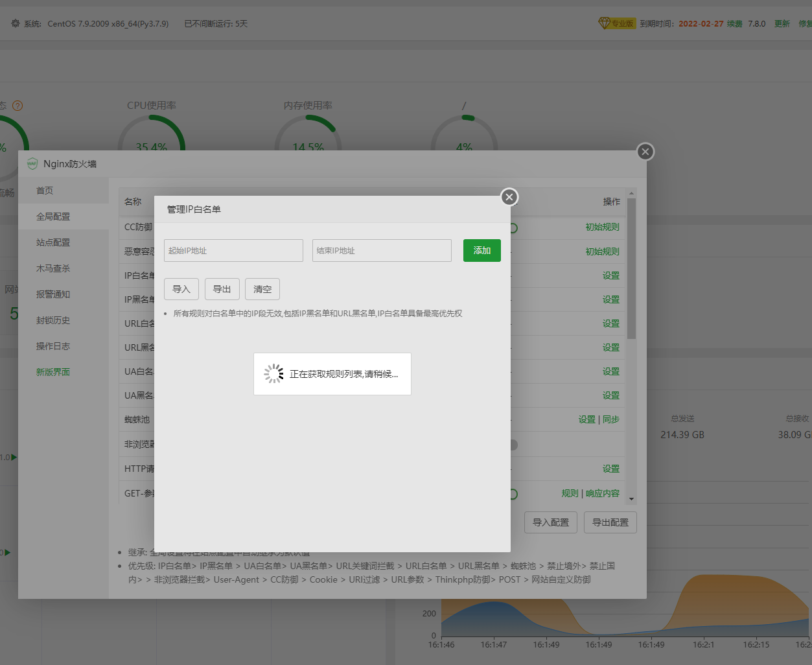
Task: Click the 名称 column header
Action: [133, 202]
